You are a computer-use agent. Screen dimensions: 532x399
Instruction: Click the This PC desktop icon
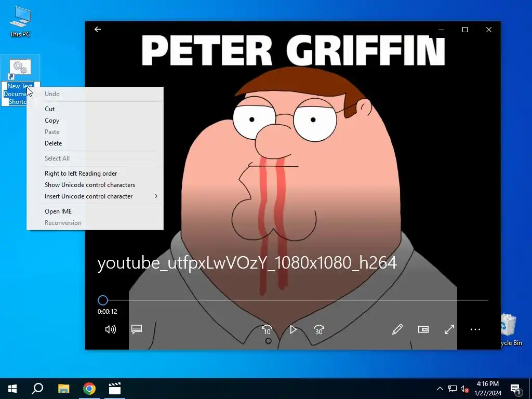coord(20,22)
